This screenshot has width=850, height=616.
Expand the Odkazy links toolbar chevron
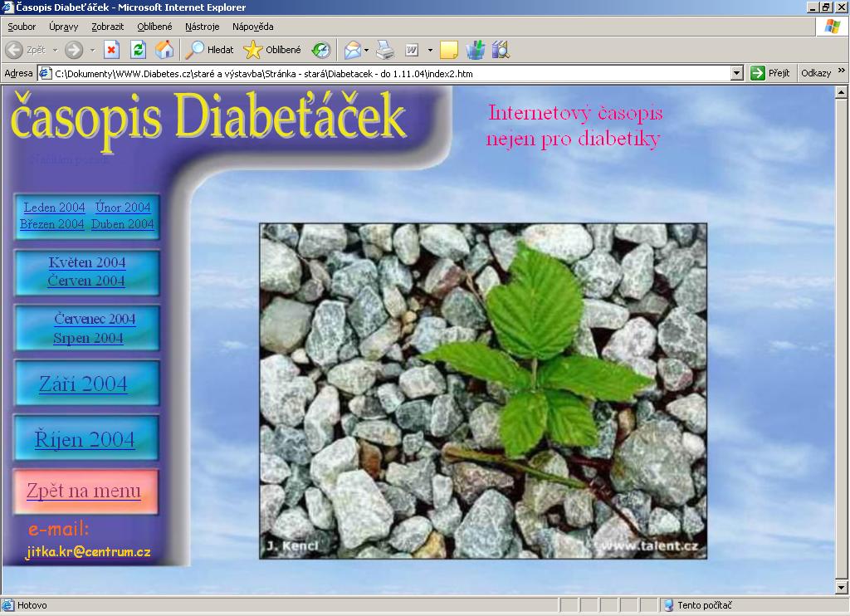click(x=842, y=71)
